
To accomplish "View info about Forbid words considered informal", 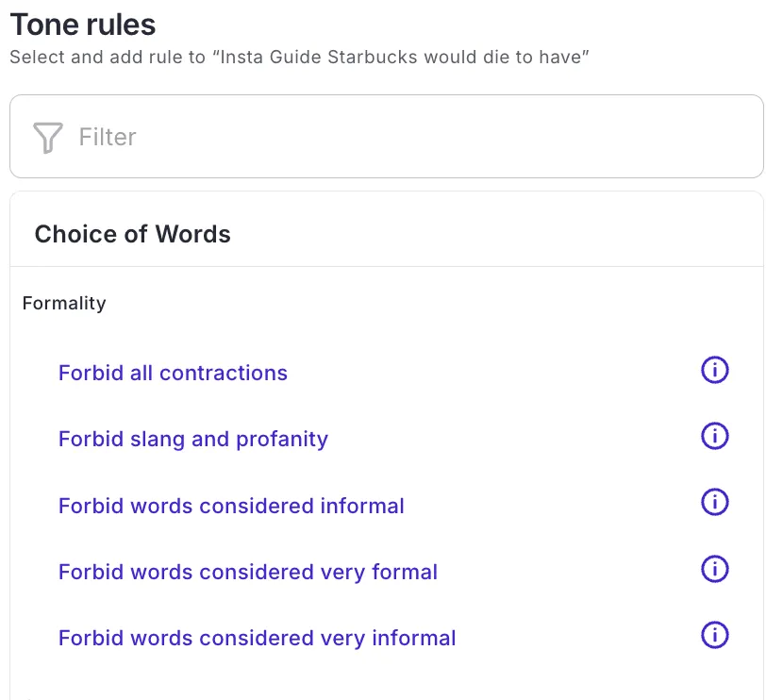I will 715,502.
